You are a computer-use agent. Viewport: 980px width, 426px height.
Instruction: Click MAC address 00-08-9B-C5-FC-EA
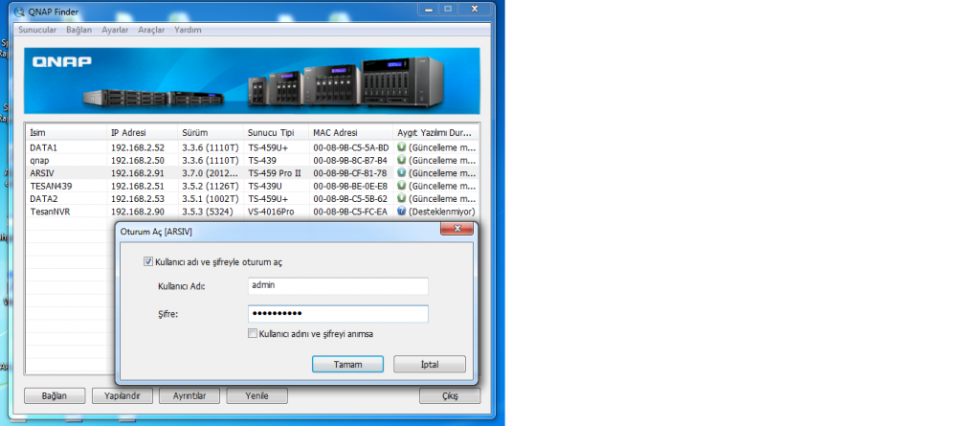[350, 212]
